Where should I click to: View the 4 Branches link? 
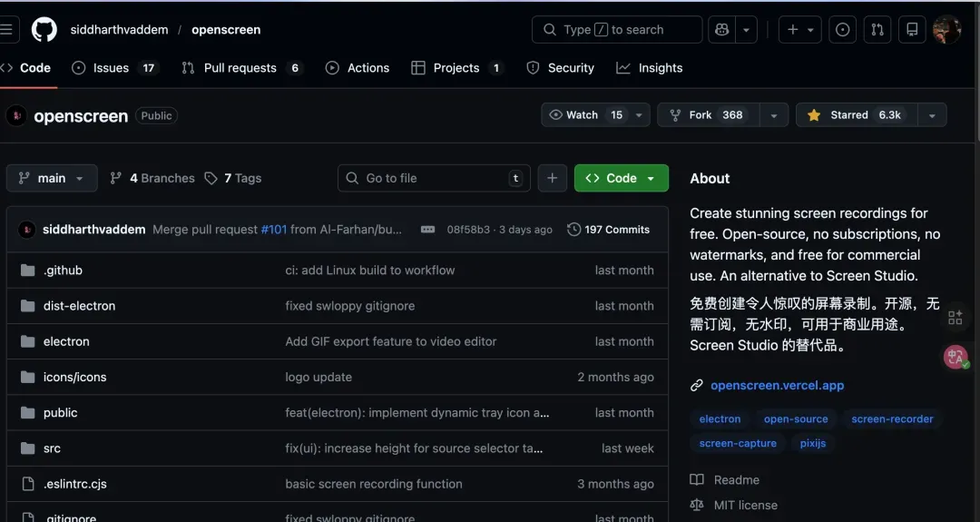pyautogui.click(x=152, y=178)
